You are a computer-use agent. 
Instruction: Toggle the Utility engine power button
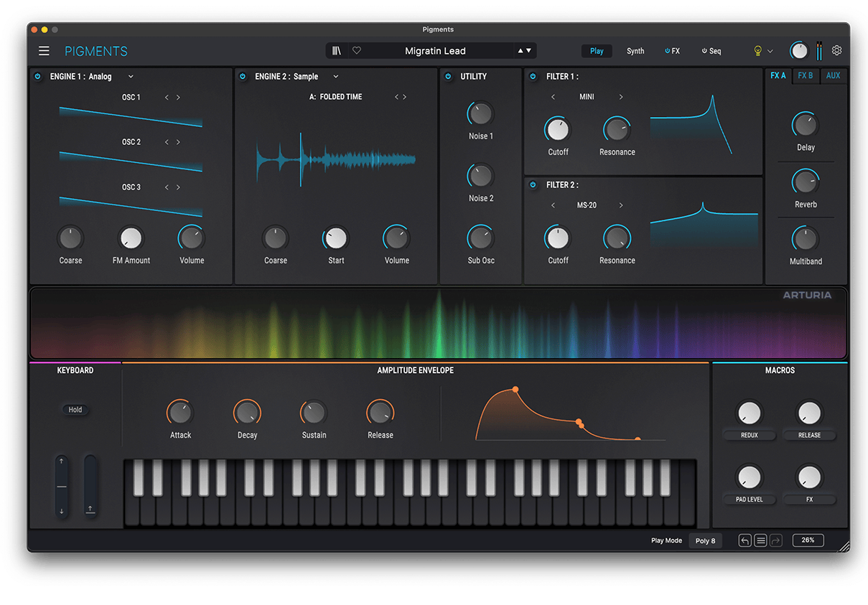(449, 77)
